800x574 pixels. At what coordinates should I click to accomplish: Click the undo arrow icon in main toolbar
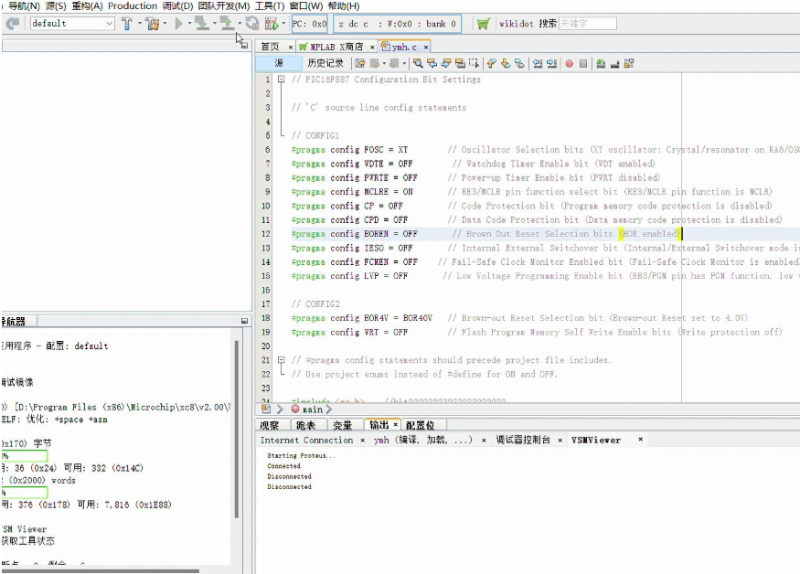pos(12,23)
